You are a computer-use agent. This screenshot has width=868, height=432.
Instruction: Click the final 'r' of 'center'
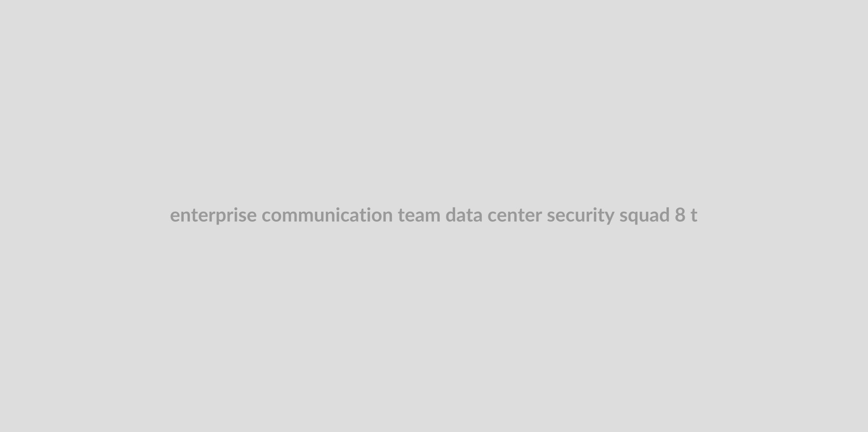point(539,216)
